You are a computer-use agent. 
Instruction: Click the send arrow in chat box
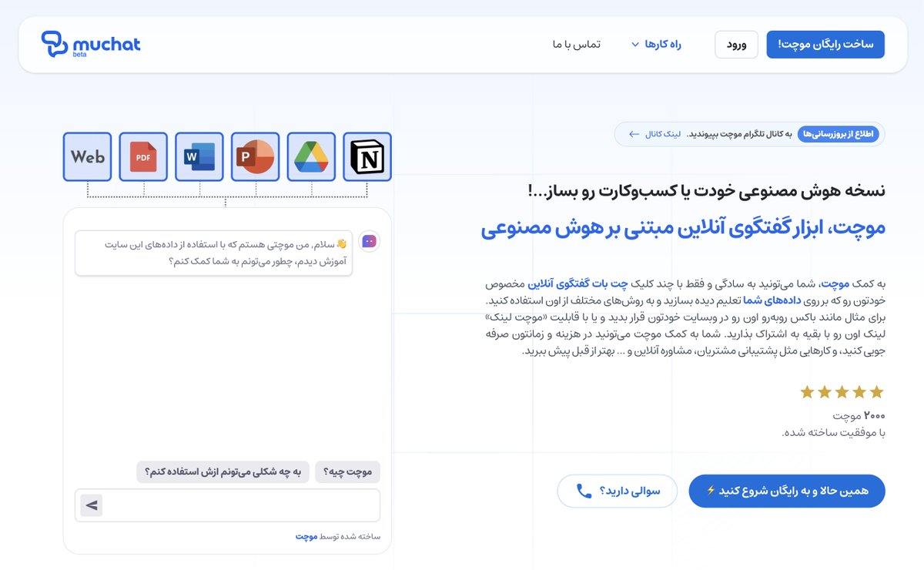point(92,505)
